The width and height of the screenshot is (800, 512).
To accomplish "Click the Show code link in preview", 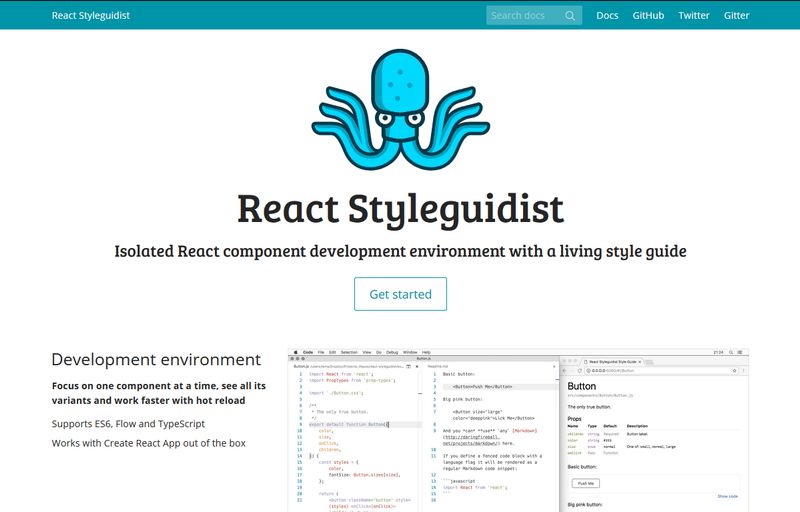I will coord(727,496).
